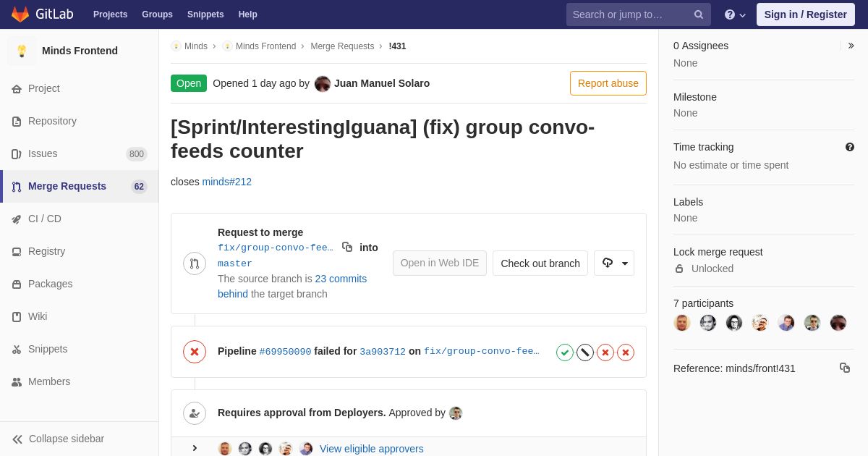The image size is (868, 456).
Task: Open the GitLab logo home link
Action: (x=42, y=14)
